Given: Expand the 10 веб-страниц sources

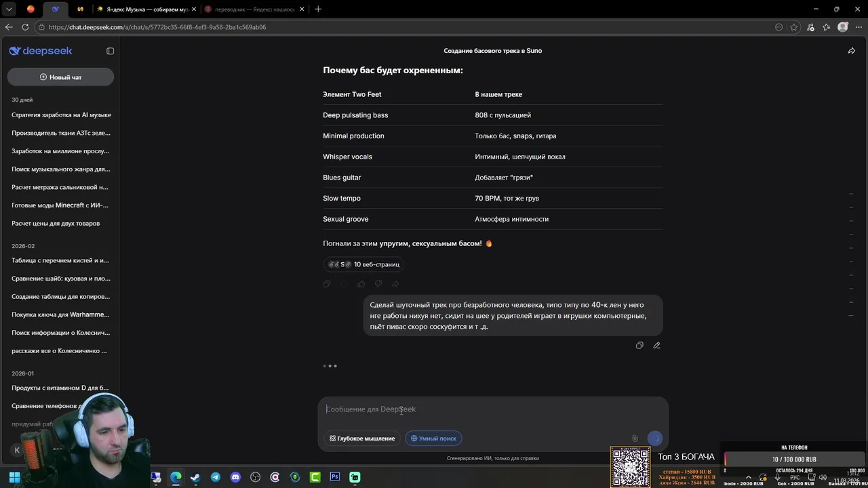Looking at the screenshot, I should click(x=364, y=264).
